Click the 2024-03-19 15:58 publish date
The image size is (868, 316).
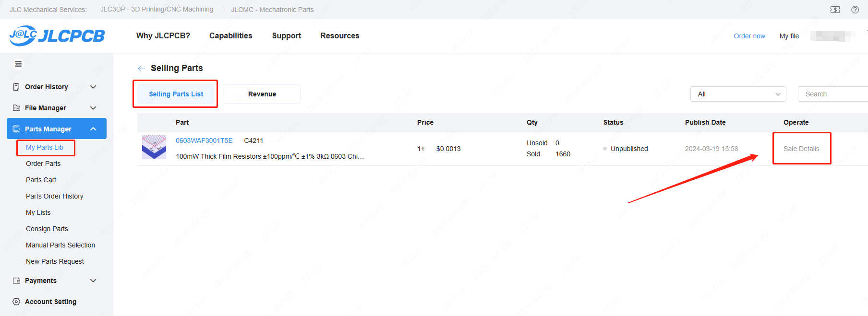(x=711, y=149)
